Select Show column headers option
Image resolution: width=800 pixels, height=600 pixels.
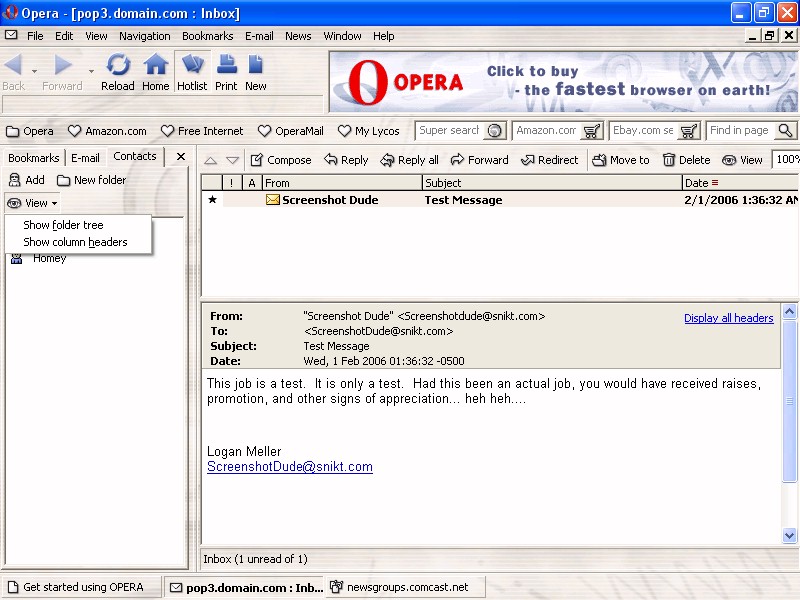tap(76, 242)
